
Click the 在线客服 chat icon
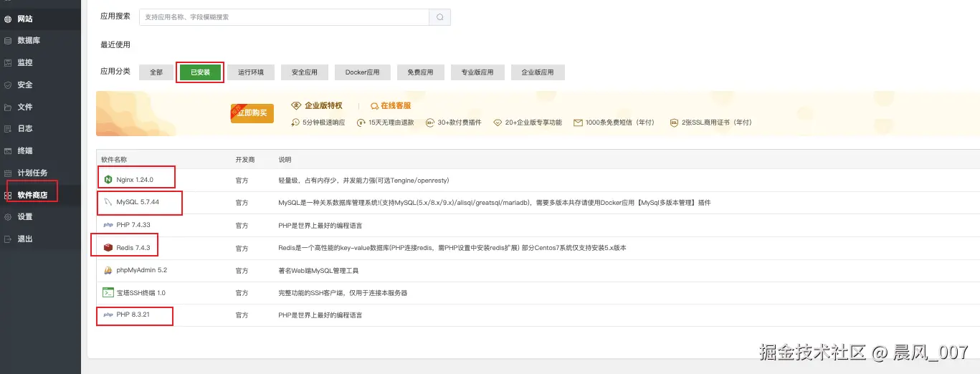pos(374,105)
